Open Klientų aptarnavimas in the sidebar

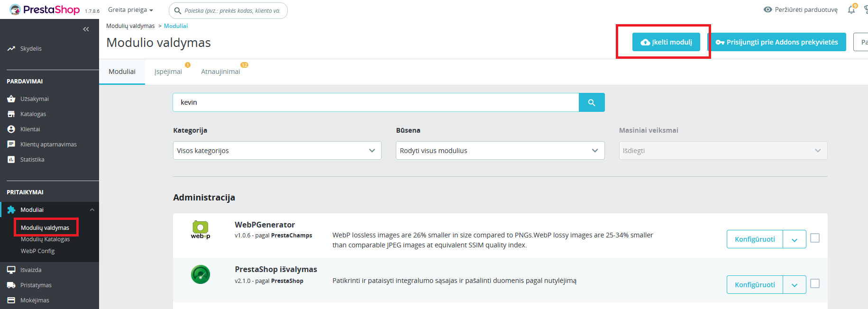tap(48, 144)
